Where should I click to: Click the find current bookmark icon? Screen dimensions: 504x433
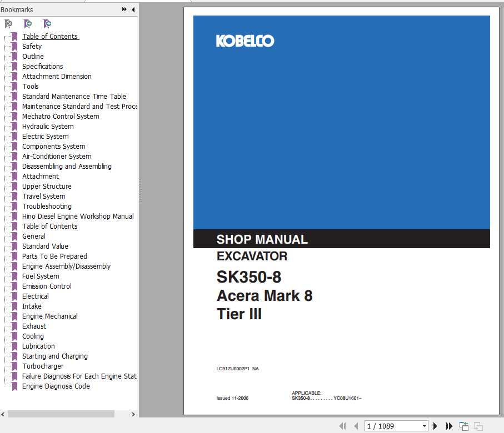coord(47,24)
